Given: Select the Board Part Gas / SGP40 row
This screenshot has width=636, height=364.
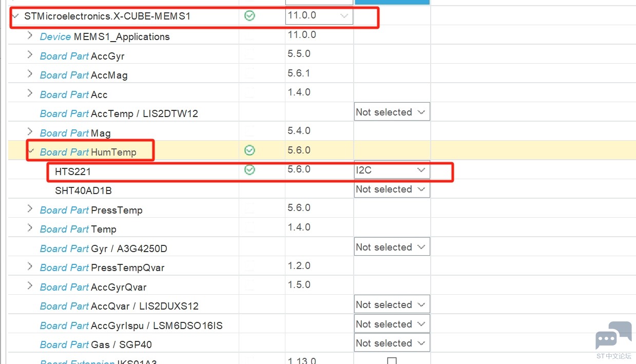Looking at the screenshot, I should coord(96,344).
